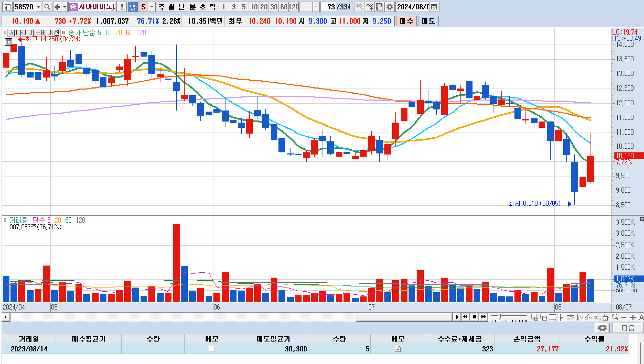Expand the stock code 58570 dropdown arrow

point(39,7)
